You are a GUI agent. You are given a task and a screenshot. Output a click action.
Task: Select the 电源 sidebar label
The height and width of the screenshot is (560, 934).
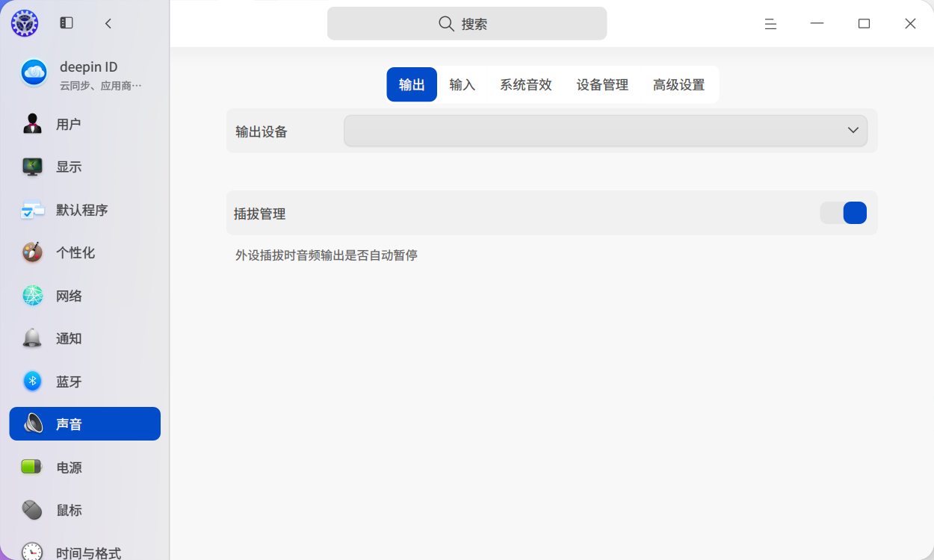tap(69, 467)
